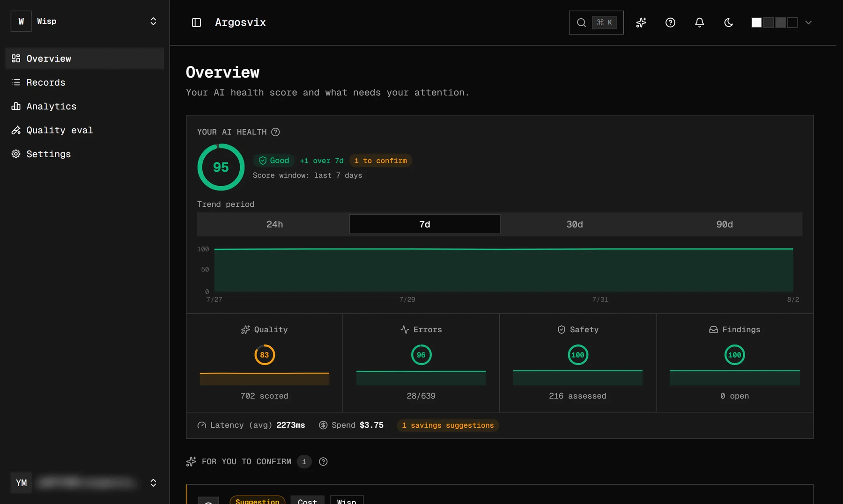Pick the white theme color swatch

point(756,22)
